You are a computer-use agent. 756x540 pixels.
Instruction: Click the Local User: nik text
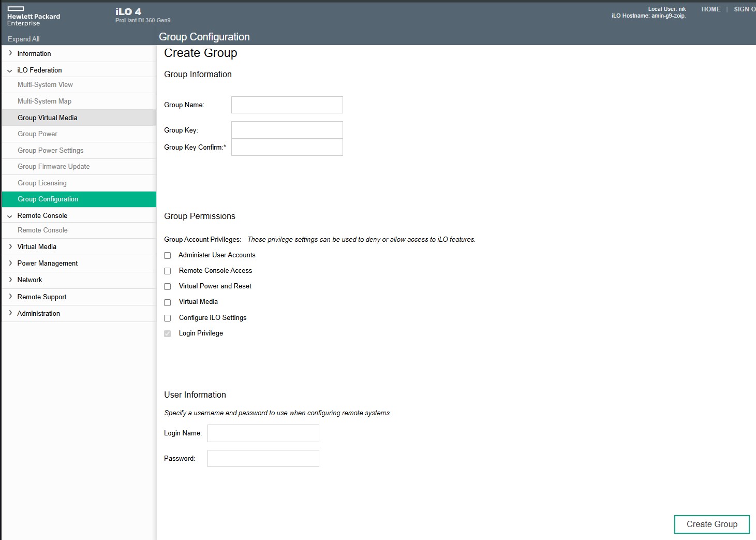pos(667,9)
